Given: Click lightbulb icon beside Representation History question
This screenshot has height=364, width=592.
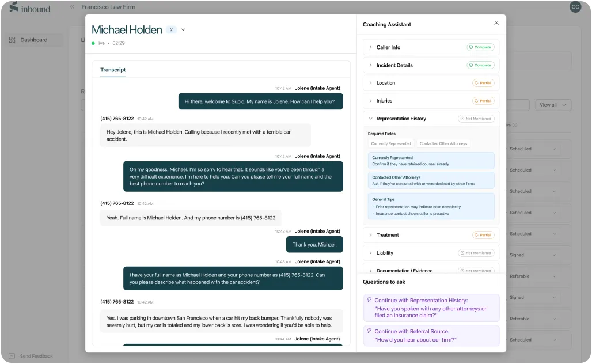Looking at the screenshot, I should coord(369,300).
